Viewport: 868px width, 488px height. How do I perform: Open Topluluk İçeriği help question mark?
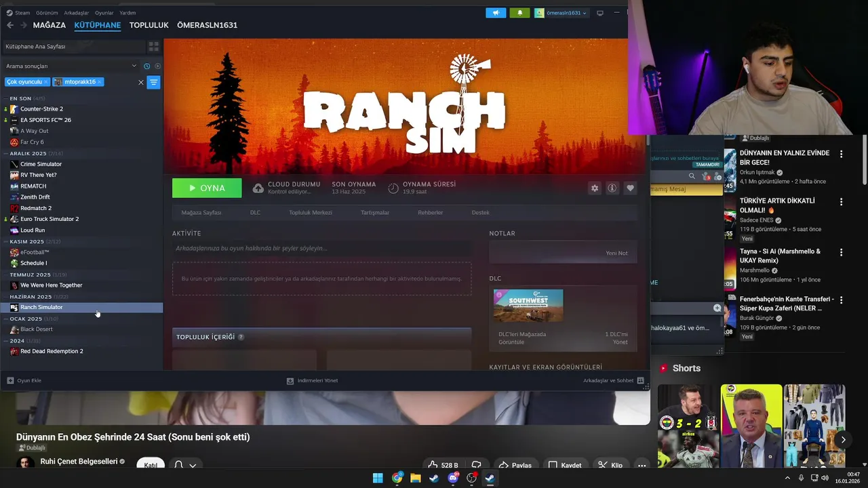pos(241,337)
